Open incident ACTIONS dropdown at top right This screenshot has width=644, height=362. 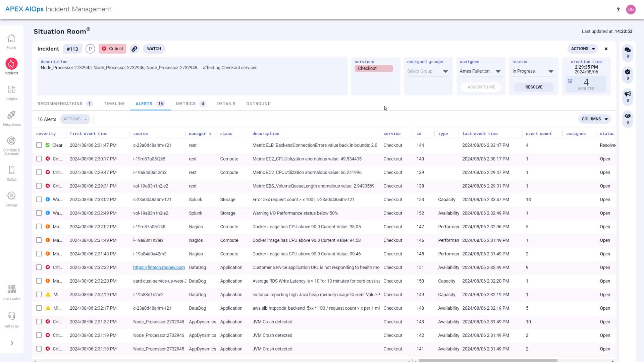coord(583,49)
